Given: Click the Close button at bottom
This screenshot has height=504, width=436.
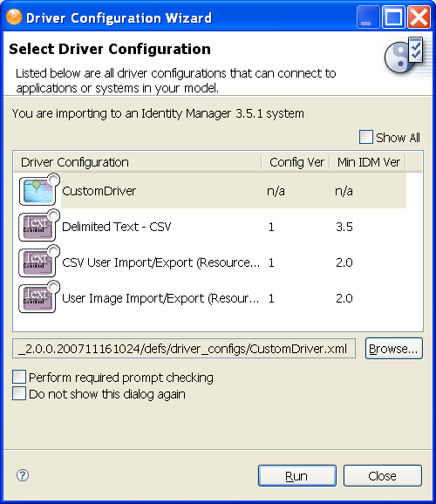Looking at the screenshot, I should [x=382, y=475].
